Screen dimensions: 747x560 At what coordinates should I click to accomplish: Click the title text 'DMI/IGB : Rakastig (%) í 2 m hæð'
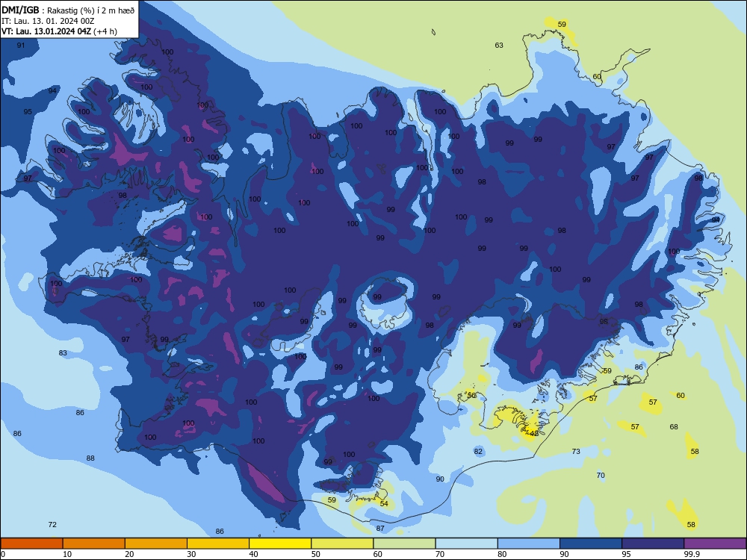[x=68, y=10]
